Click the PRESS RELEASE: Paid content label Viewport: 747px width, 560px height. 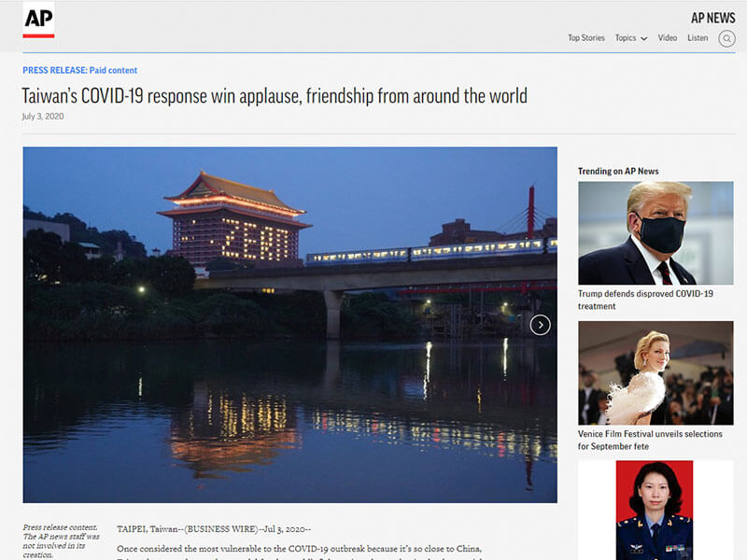[79, 70]
